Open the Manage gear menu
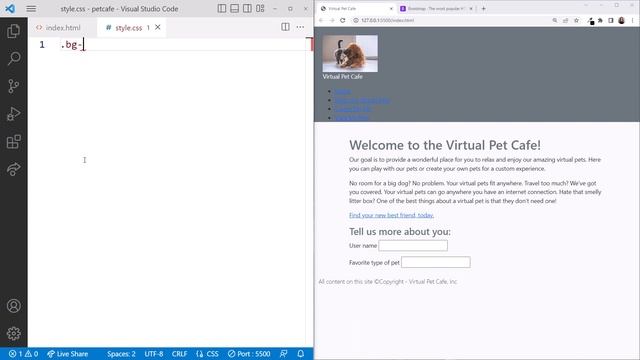 [13, 333]
